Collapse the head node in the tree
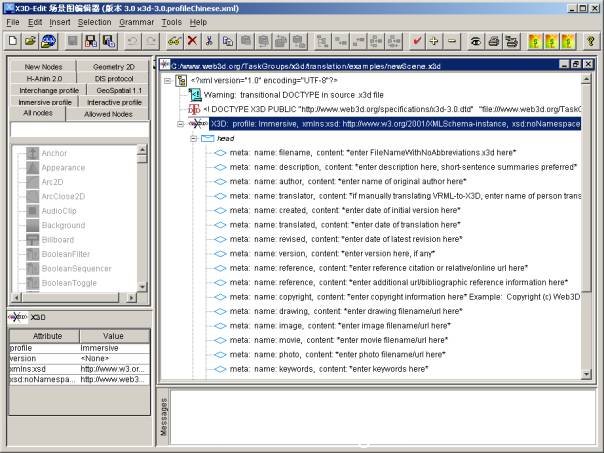Image resolution: width=604 pixels, height=453 pixels. click(194, 139)
